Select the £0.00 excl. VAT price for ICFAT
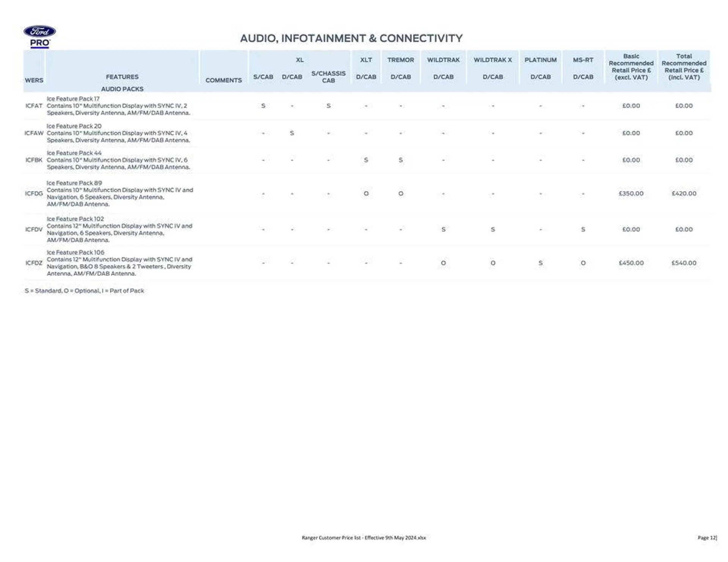Viewport: 728px width, 562px height. click(631, 106)
